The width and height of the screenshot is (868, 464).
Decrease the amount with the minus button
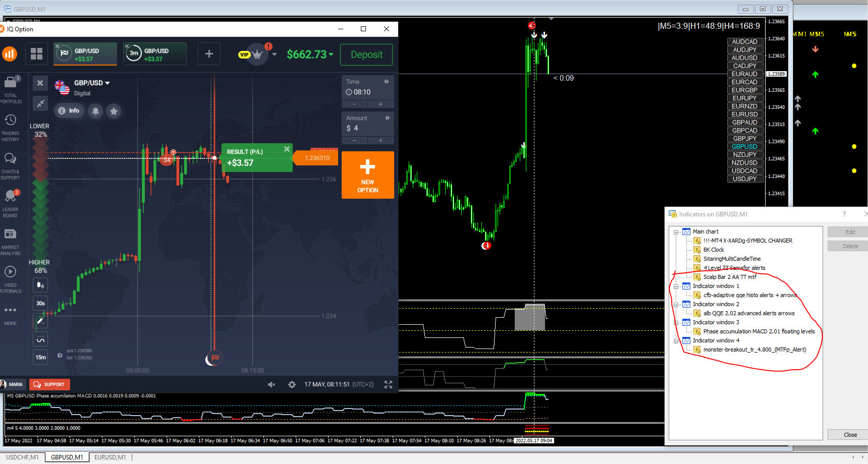click(x=354, y=141)
